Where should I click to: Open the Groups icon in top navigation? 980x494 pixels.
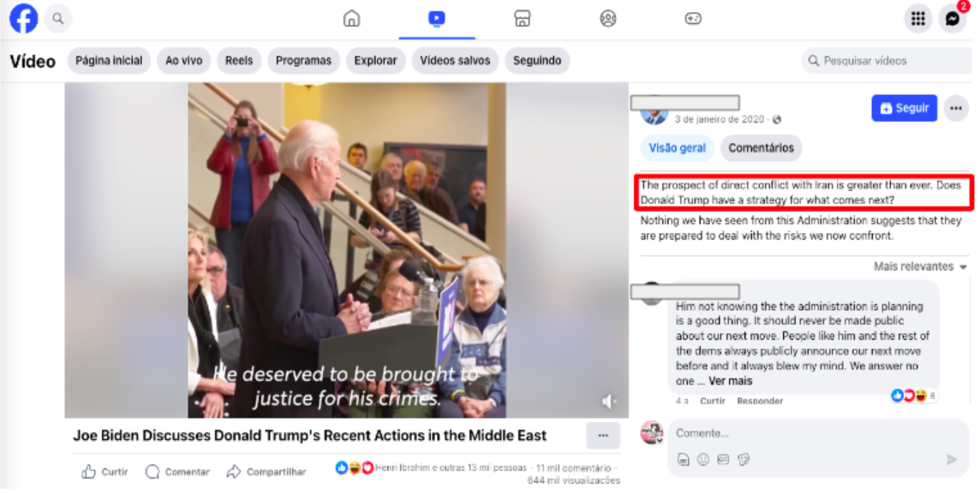point(608,19)
